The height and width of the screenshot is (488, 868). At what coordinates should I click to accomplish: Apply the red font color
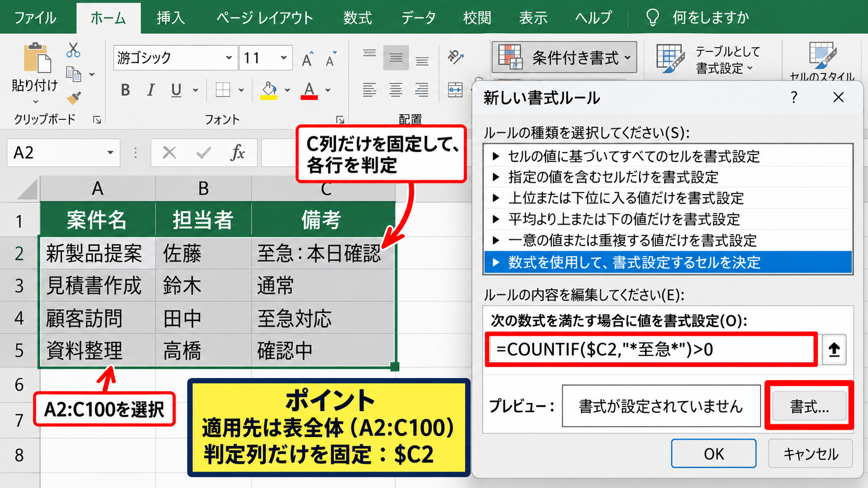[309, 90]
